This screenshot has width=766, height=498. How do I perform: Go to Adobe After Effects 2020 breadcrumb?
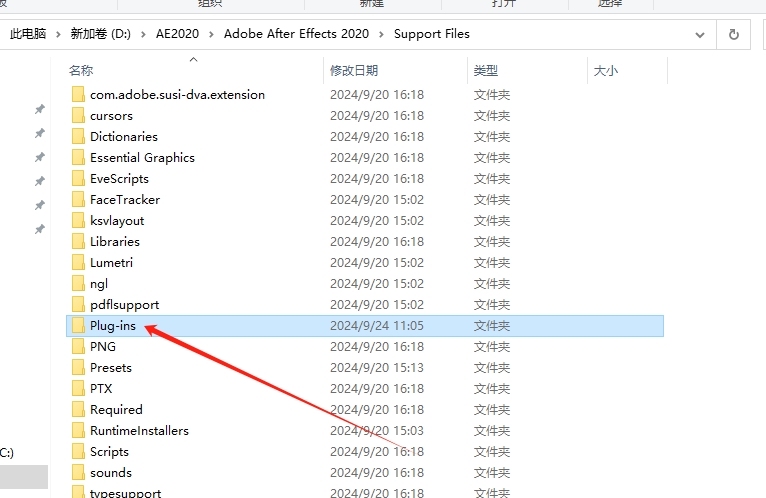(296, 34)
